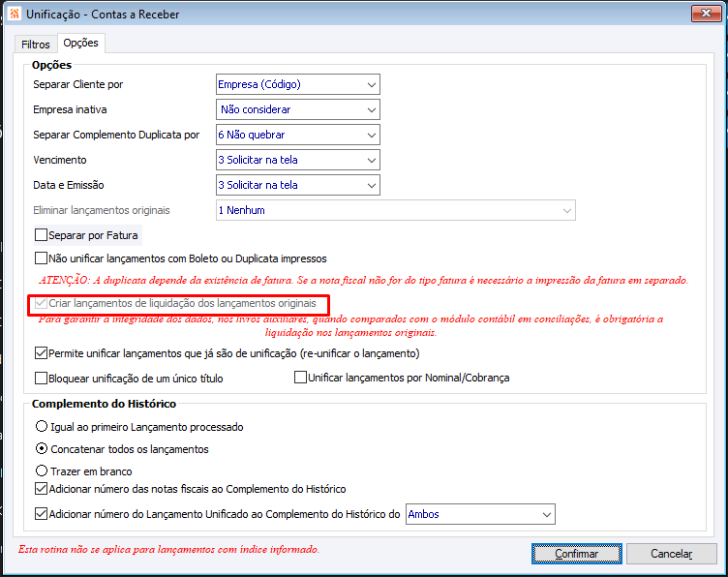Click the Empresa inativa label

click(70, 109)
